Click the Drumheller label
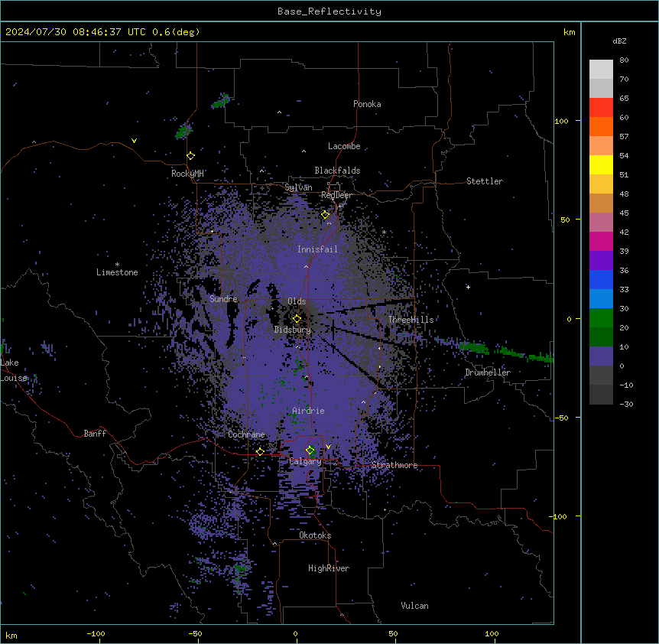This screenshot has height=644, width=659. click(x=488, y=372)
